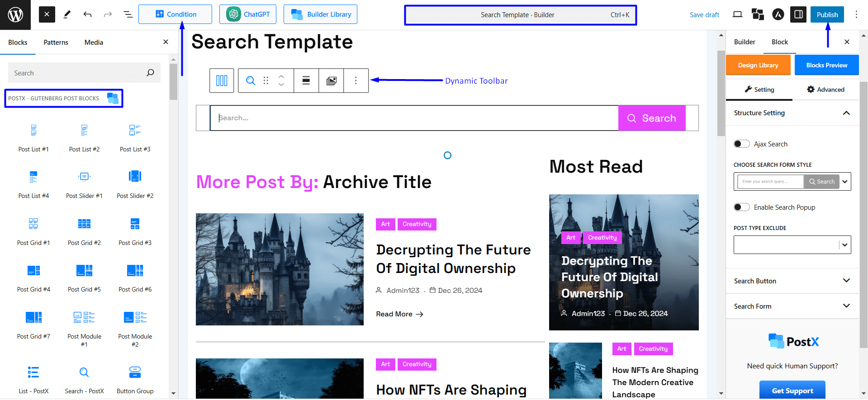
Task: Open the preview device view icon
Action: coord(737,14)
